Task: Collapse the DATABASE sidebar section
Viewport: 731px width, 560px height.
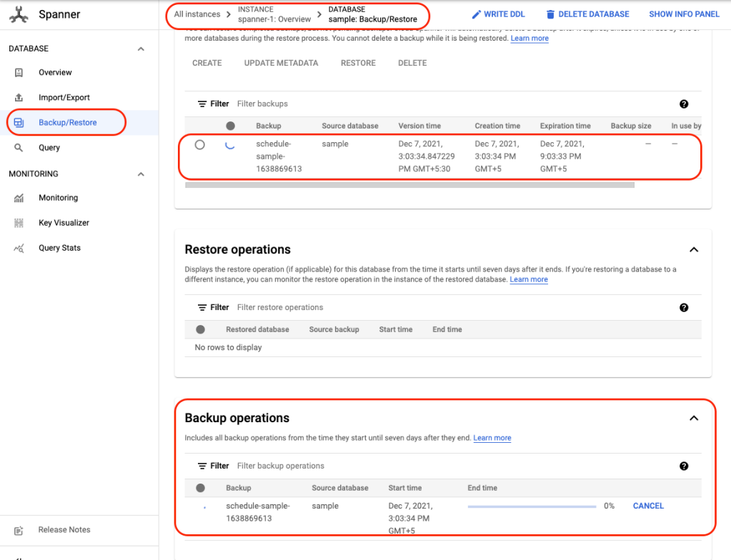Action: [141, 49]
